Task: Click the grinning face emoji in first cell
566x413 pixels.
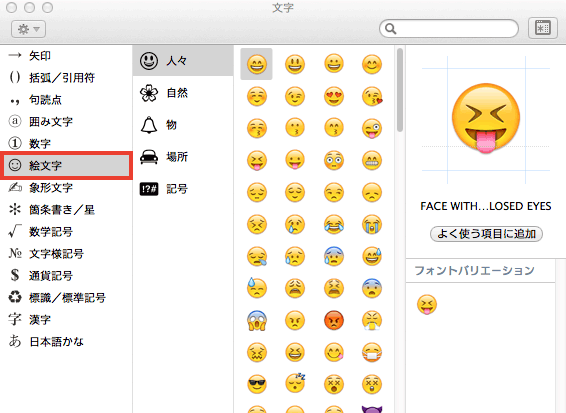Action: pos(257,64)
